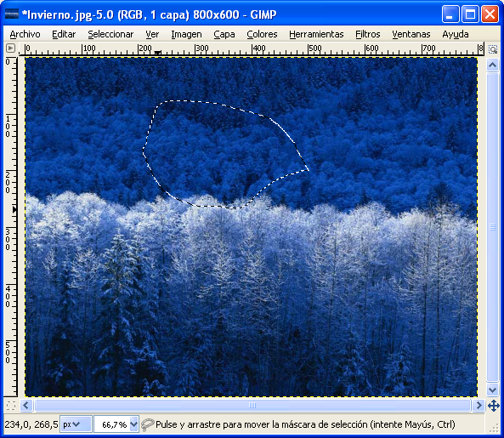Click the status bar lasso tool icon
Viewport: 504px width, 438px height.
148,424
